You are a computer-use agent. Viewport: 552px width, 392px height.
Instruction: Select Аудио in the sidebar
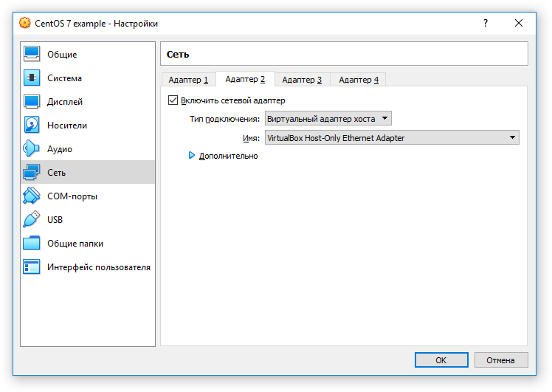coord(88,148)
